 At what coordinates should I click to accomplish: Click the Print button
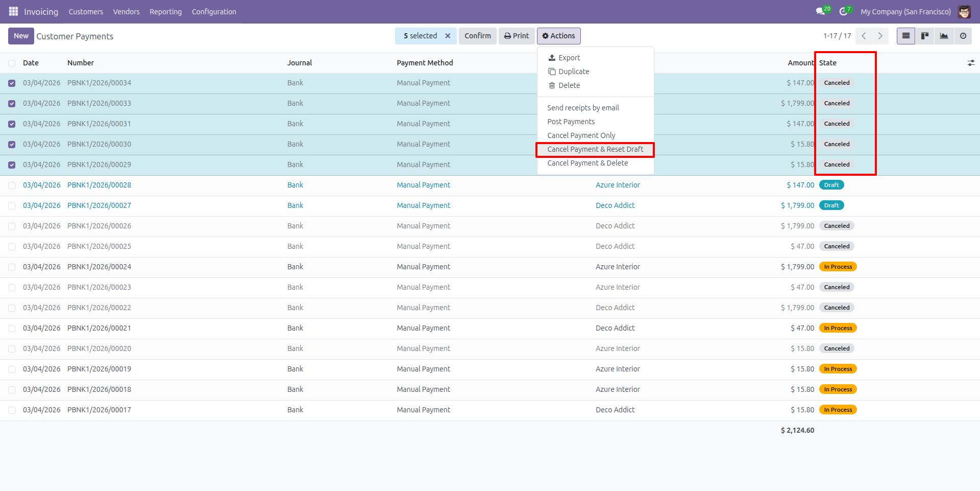click(x=517, y=36)
